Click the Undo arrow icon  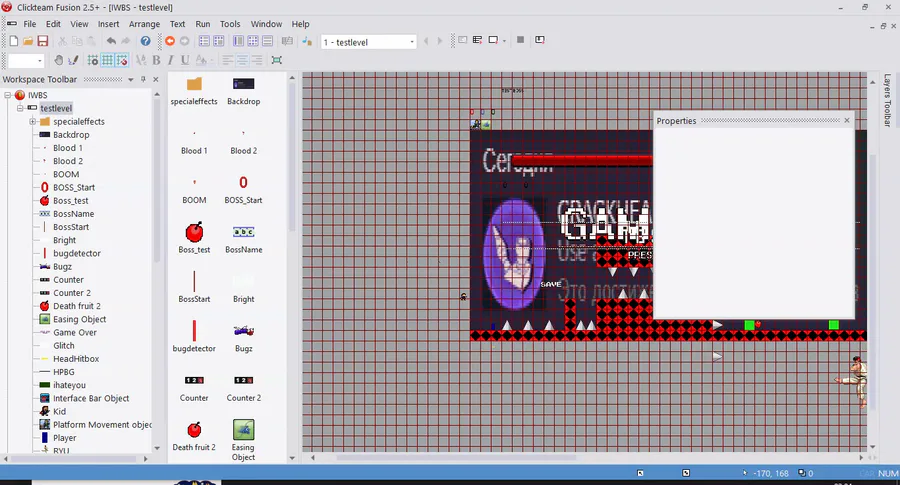pyautogui.click(x=111, y=41)
